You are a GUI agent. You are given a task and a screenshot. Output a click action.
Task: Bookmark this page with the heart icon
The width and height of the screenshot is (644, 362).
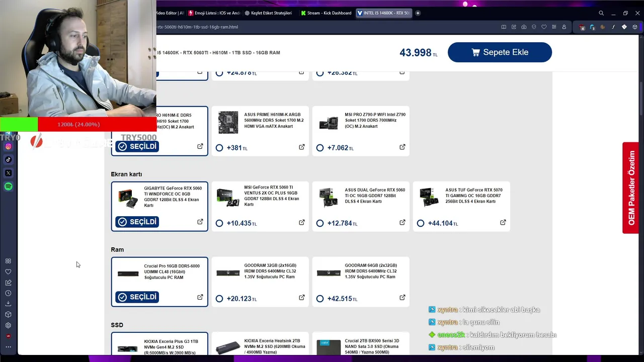click(544, 27)
